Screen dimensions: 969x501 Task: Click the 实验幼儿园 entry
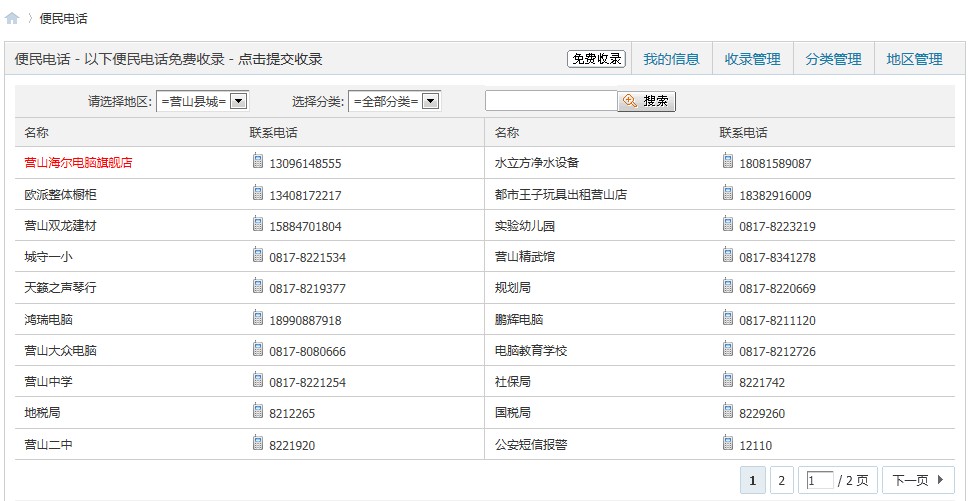pyautogui.click(x=525, y=226)
